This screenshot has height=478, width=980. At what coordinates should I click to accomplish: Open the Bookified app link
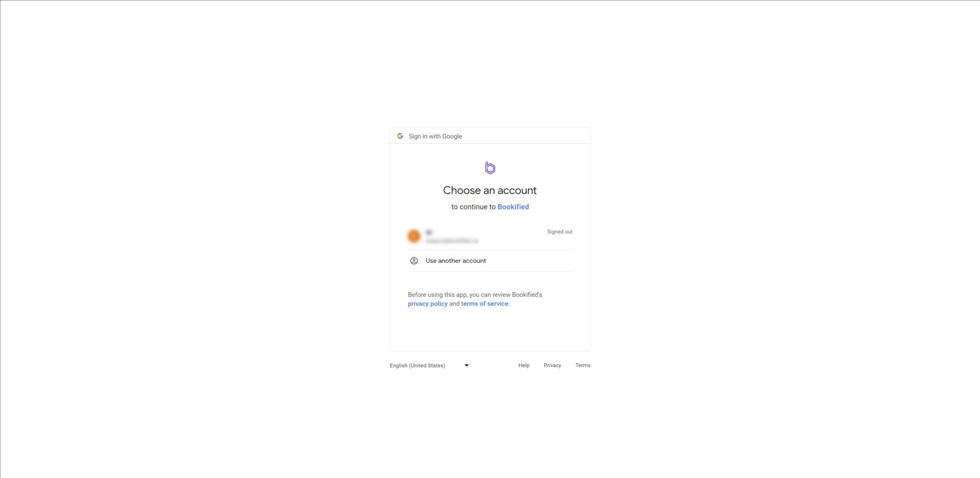[513, 207]
